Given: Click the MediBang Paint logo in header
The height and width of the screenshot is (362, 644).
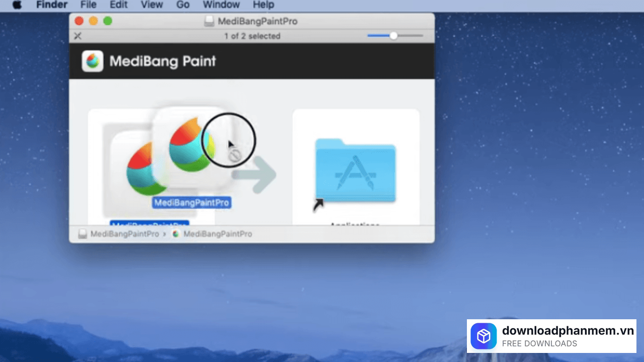Looking at the screenshot, I should (93, 61).
